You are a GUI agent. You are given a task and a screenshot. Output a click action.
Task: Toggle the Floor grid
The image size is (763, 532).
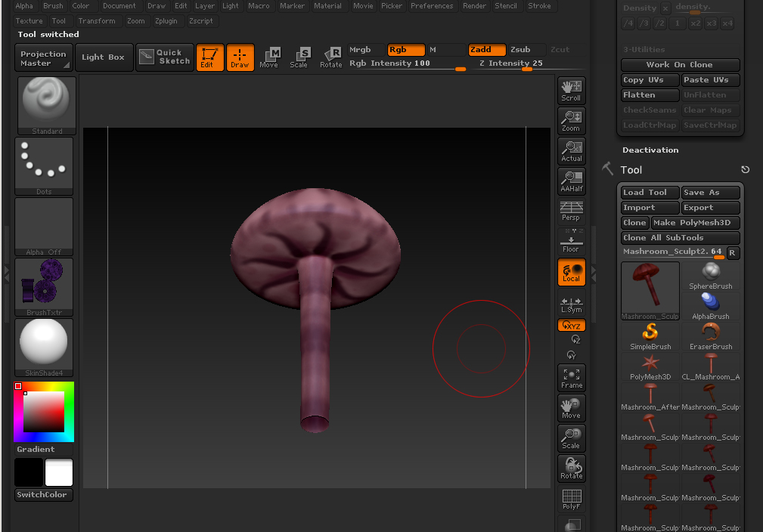pos(571,241)
